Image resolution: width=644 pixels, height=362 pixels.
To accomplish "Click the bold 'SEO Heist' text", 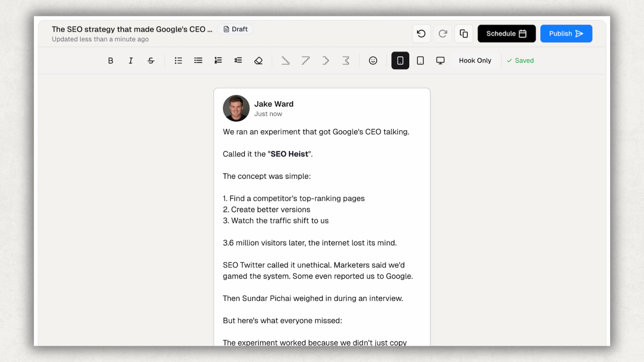I will 289,154.
